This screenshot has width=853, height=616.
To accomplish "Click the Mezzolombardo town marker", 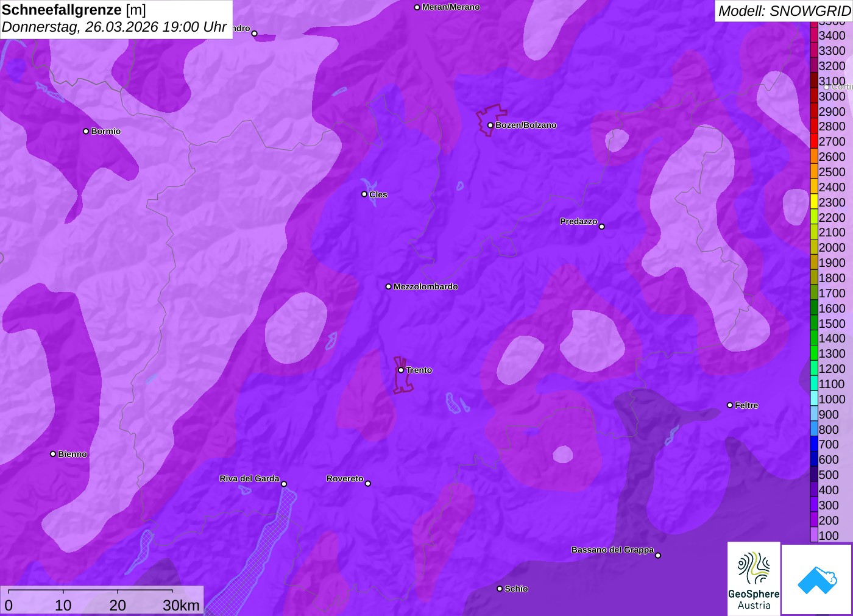I will 389,286.
